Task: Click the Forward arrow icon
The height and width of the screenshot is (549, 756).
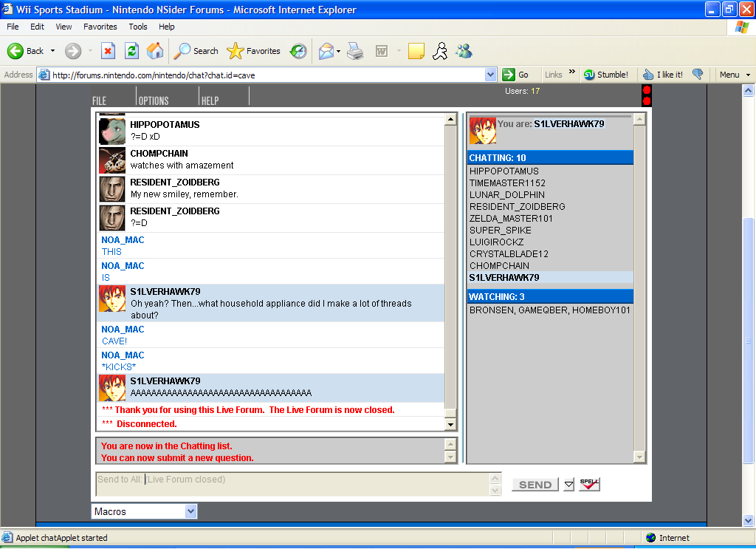Action: 73,51
